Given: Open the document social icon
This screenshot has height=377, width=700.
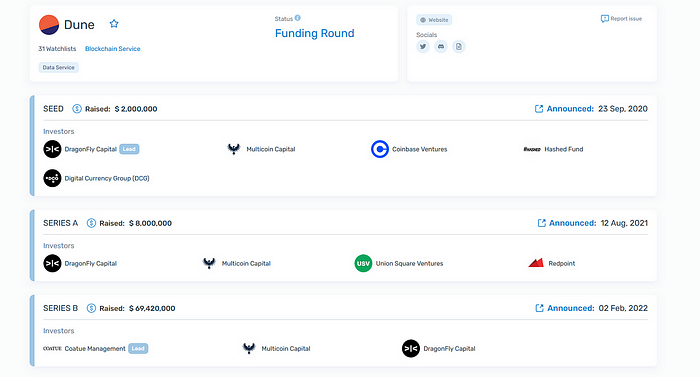Looking at the screenshot, I should [x=458, y=46].
